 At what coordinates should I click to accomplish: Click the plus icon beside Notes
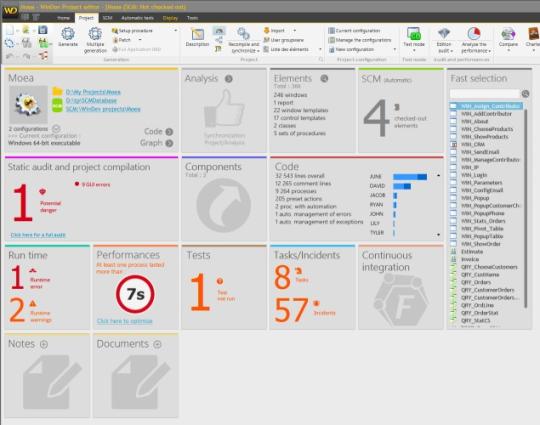44,344
